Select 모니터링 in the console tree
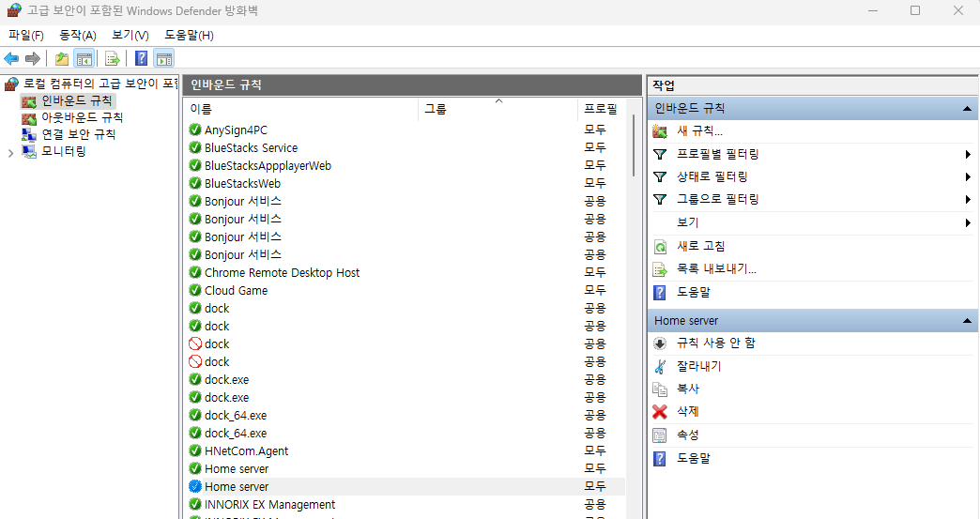The width and height of the screenshot is (980, 519). [x=63, y=151]
